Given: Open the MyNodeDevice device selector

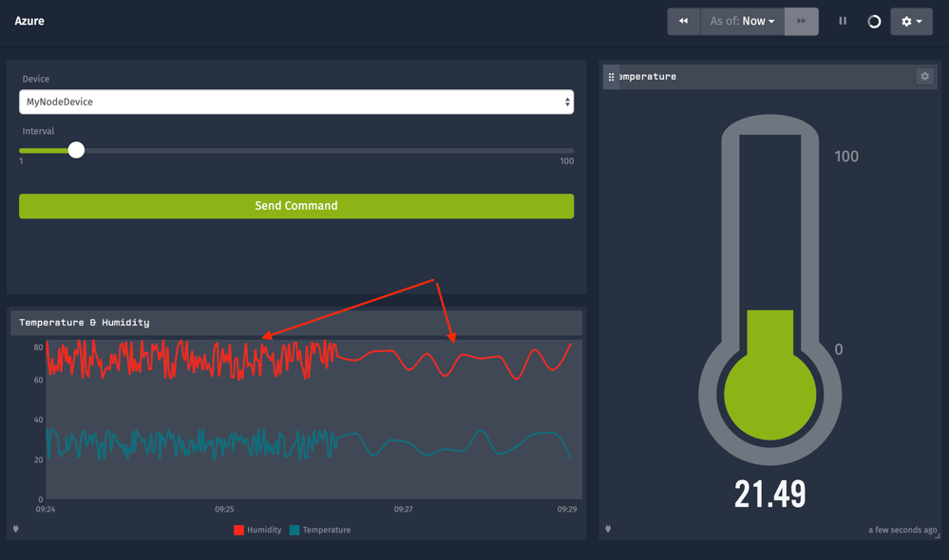Looking at the screenshot, I should pyautogui.click(x=296, y=102).
